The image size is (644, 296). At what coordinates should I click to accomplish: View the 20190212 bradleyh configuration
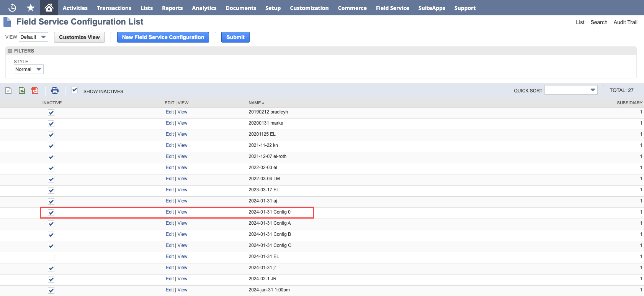[183, 112]
